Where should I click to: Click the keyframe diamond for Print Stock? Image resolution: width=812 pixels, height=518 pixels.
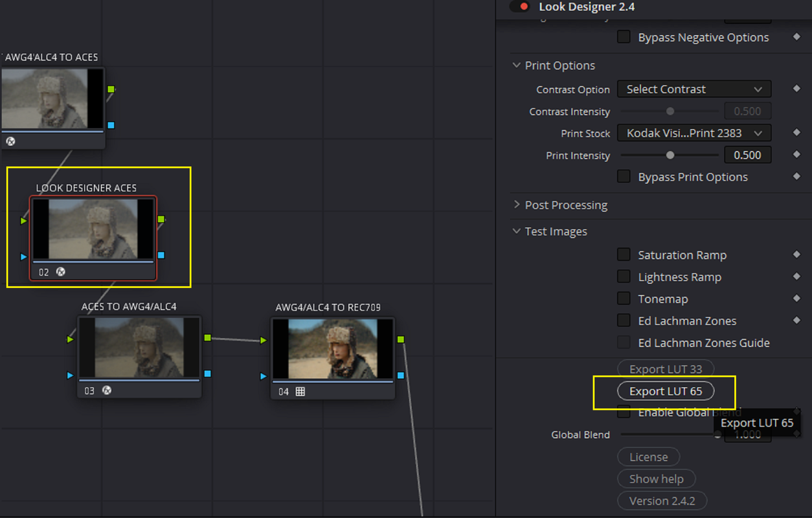pos(797,133)
